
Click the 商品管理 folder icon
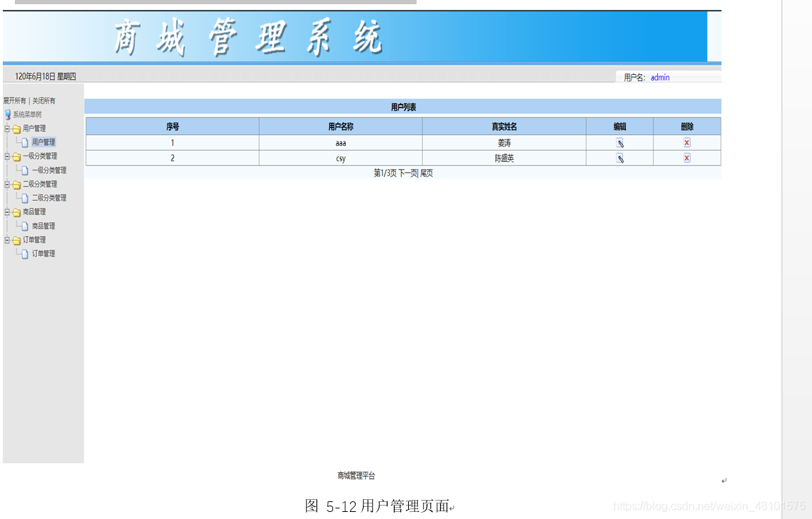16,212
